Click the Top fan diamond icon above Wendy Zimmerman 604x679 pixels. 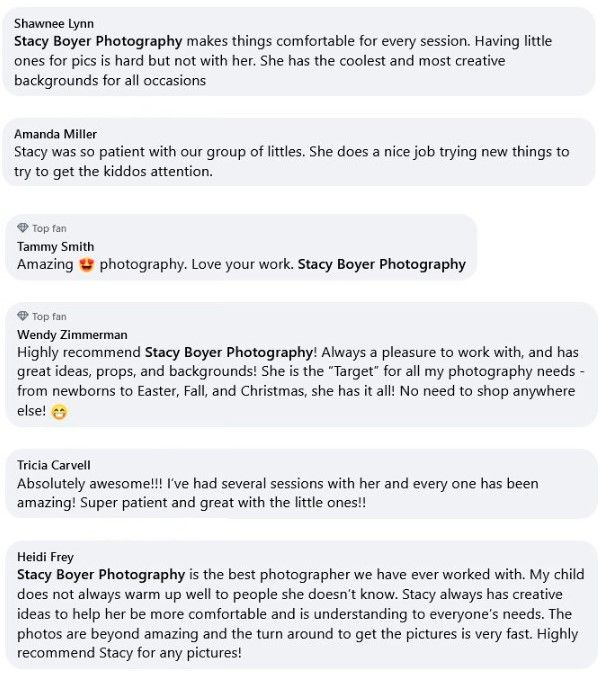(x=23, y=316)
